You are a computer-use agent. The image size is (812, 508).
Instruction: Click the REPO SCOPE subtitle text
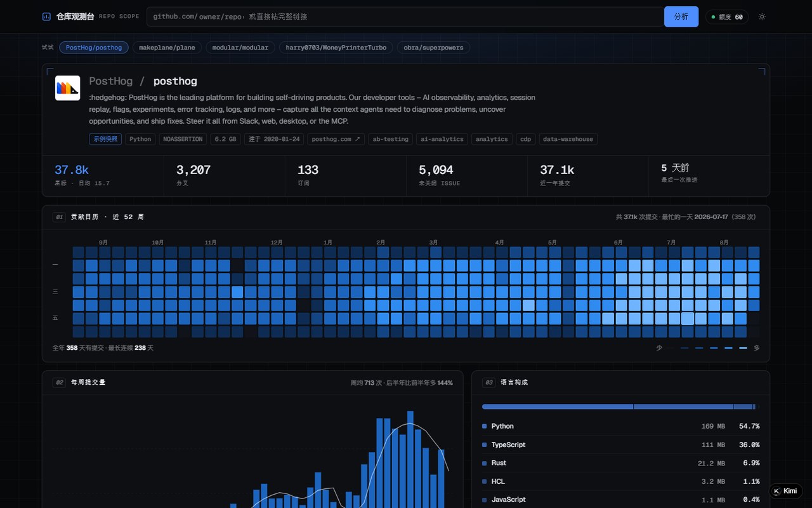click(119, 17)
